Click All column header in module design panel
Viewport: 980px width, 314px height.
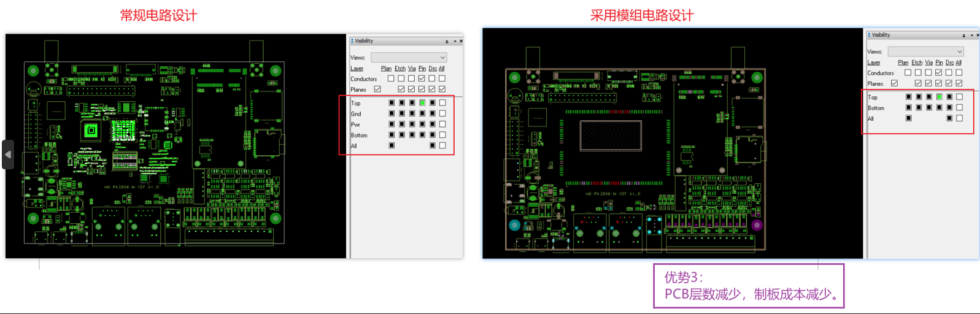[959, 63]
